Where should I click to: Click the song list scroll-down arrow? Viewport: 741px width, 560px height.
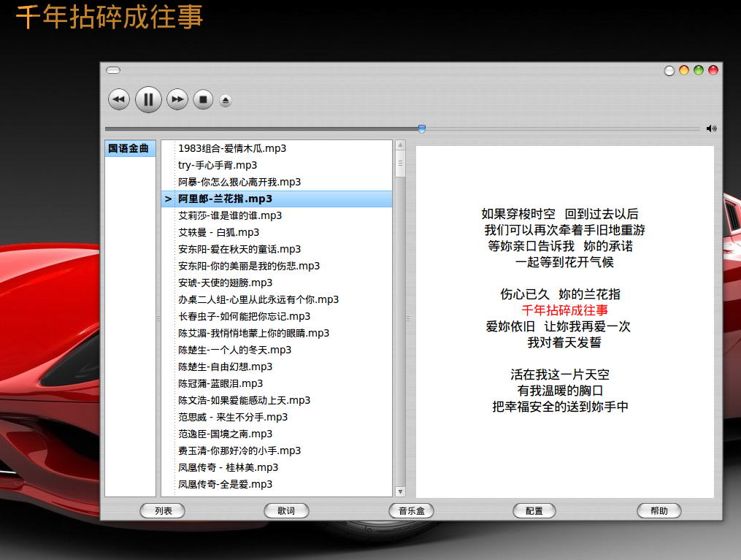click(400, 491)
